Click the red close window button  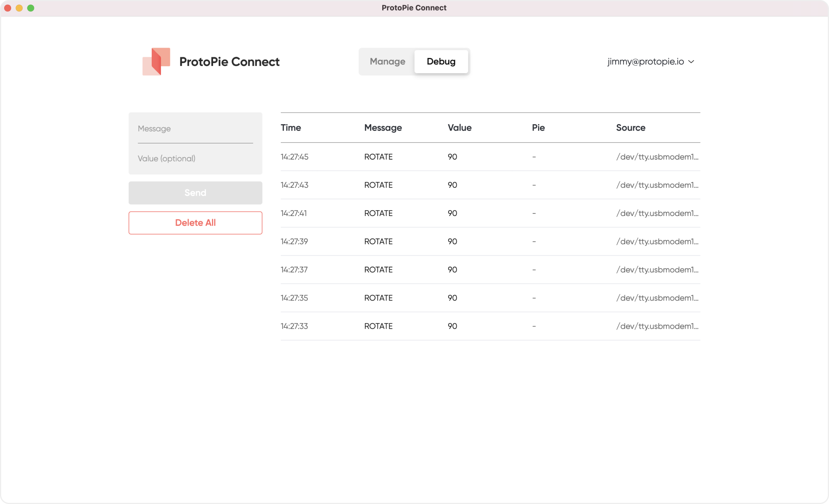point(8,8)
